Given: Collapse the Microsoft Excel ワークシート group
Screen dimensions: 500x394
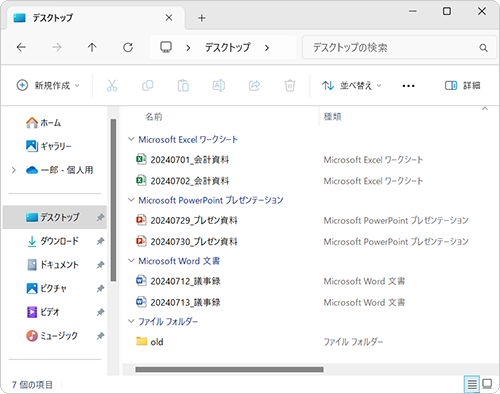Looking at the screenshot, I should tap(131, 139).
